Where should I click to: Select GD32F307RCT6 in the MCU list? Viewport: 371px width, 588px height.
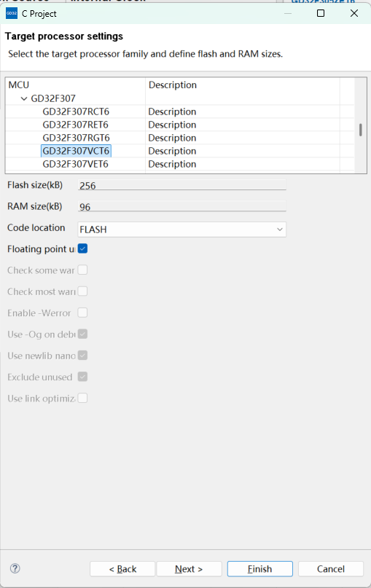click(x=76, y=111)
